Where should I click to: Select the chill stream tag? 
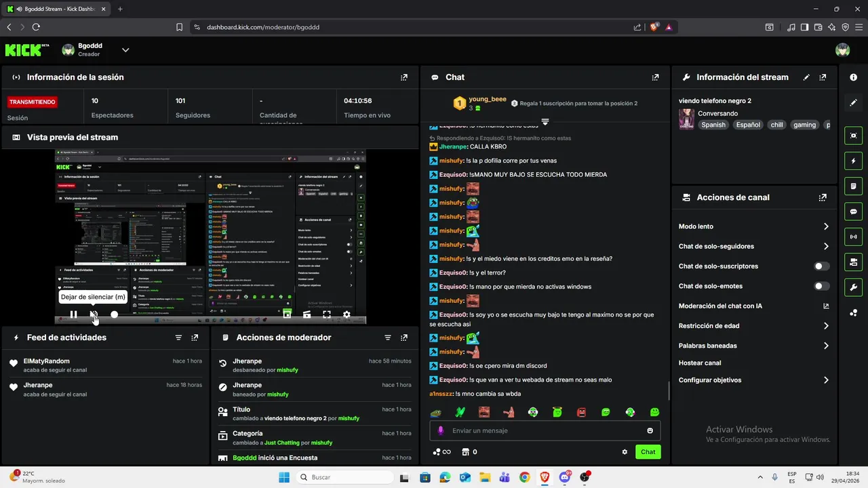776,125
